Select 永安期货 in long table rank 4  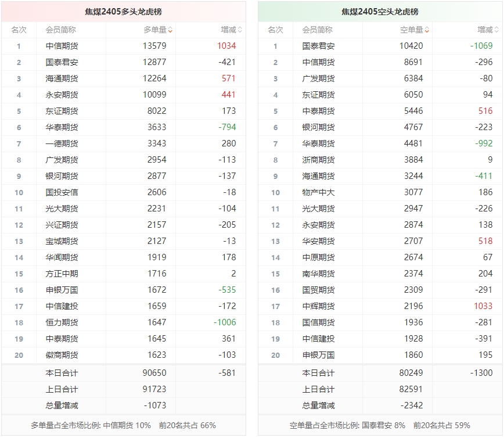point(62,95)
